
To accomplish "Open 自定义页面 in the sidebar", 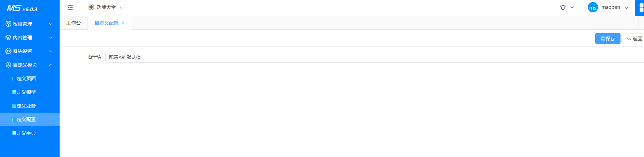I will [x=24, y=78].
